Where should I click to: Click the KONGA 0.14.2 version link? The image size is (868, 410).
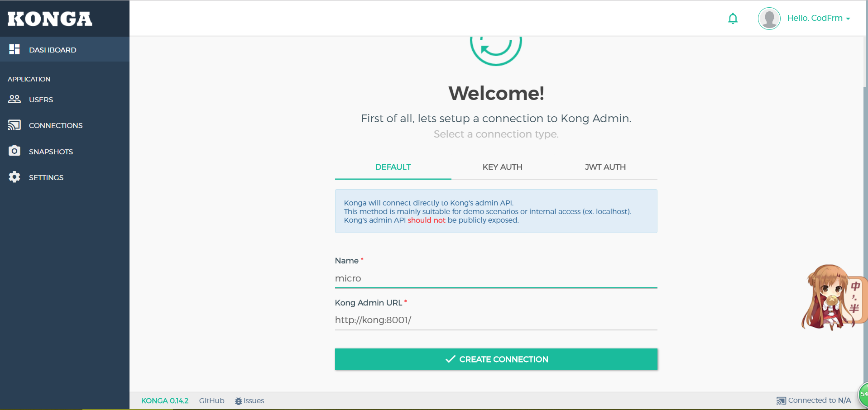pyautogui.click(x=164, y=401)
